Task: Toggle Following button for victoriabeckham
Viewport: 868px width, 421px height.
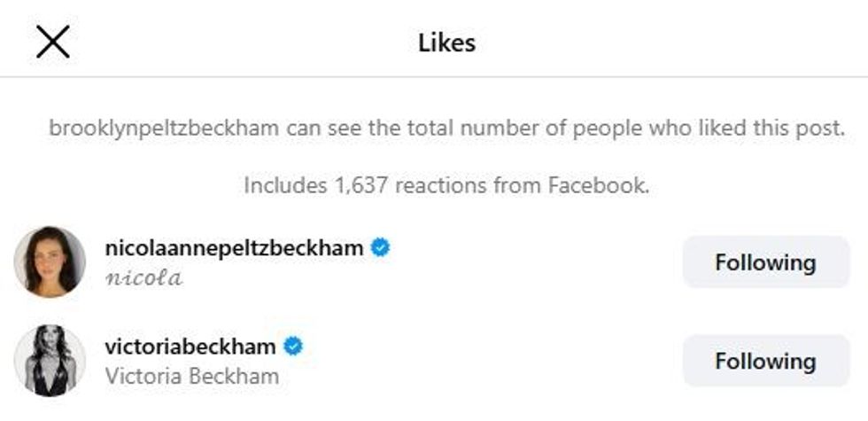Action: pos(765,361)
